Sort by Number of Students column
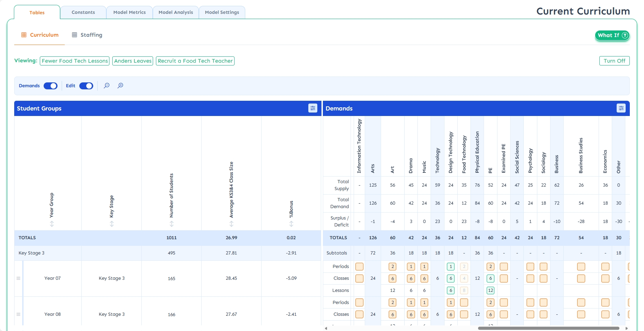The width and height of the screenshot is (644, 331). click(x=171, y=224)
